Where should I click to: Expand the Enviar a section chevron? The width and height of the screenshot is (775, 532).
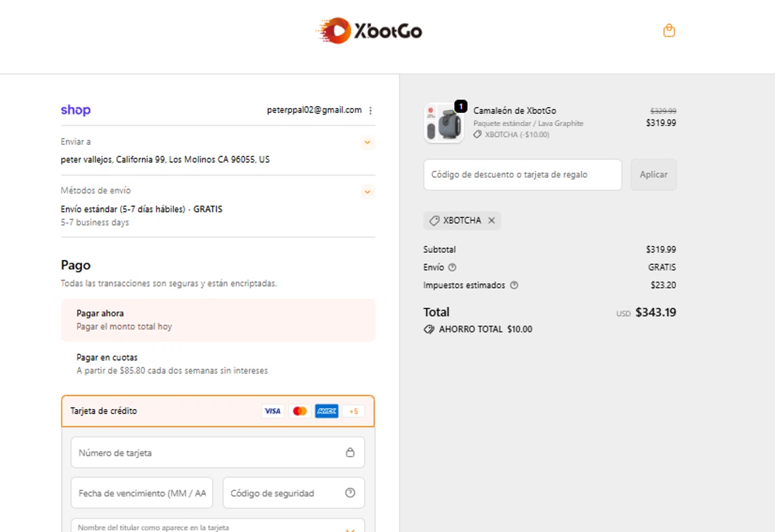pos(367,142)
